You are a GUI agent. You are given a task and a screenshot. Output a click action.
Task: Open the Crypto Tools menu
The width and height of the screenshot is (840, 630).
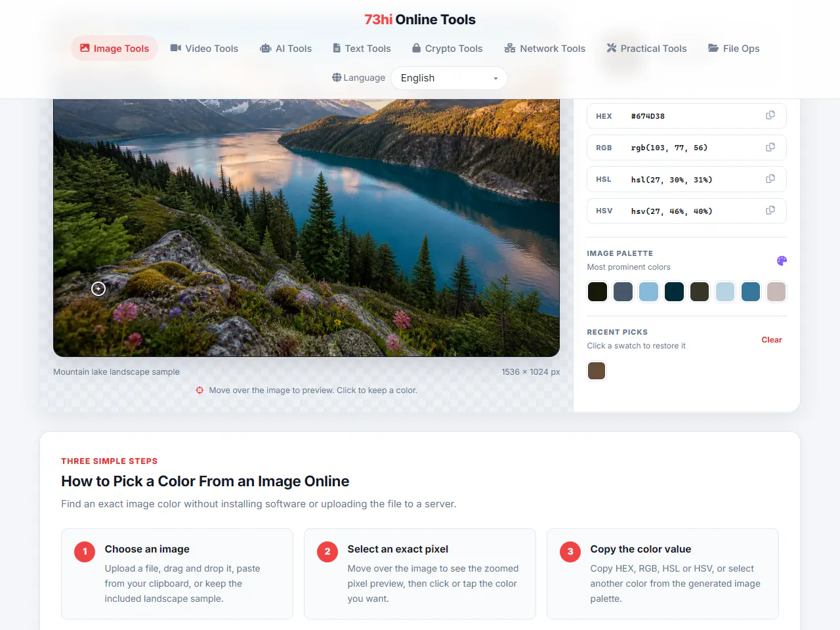click(x=448, y=48)
